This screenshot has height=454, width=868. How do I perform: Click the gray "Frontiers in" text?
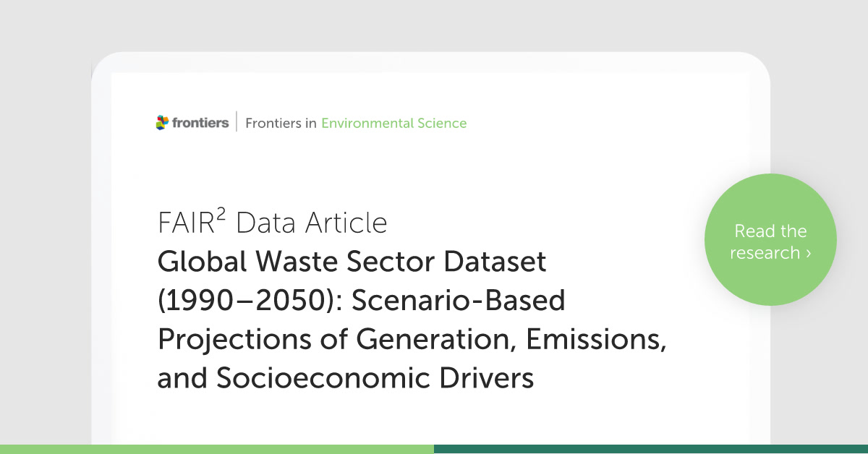point(281,123)
